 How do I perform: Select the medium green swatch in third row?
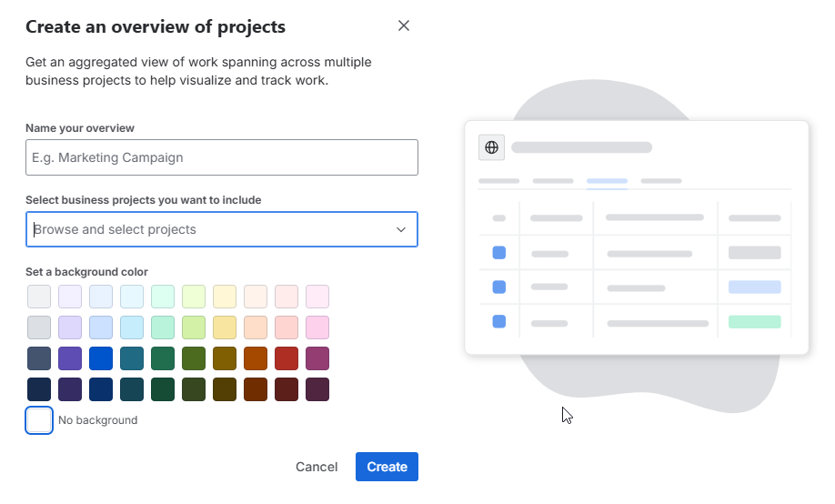(x=163, y=358)
